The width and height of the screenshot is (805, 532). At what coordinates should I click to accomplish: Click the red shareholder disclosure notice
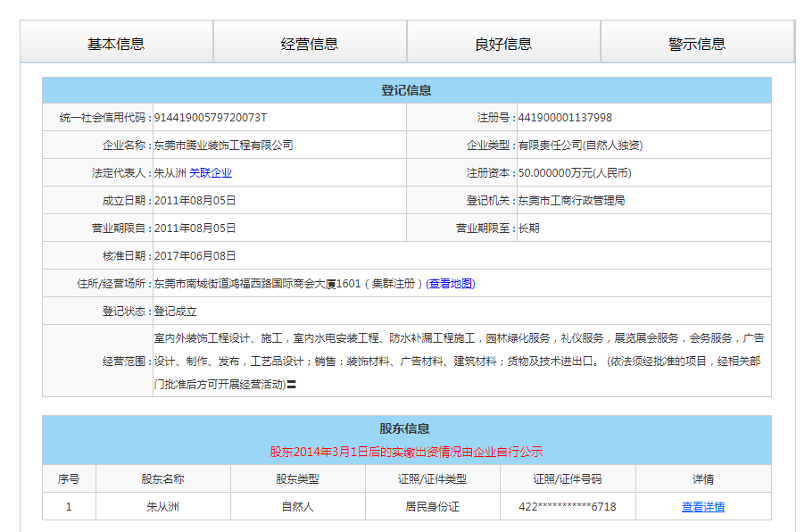coord(406,452)
